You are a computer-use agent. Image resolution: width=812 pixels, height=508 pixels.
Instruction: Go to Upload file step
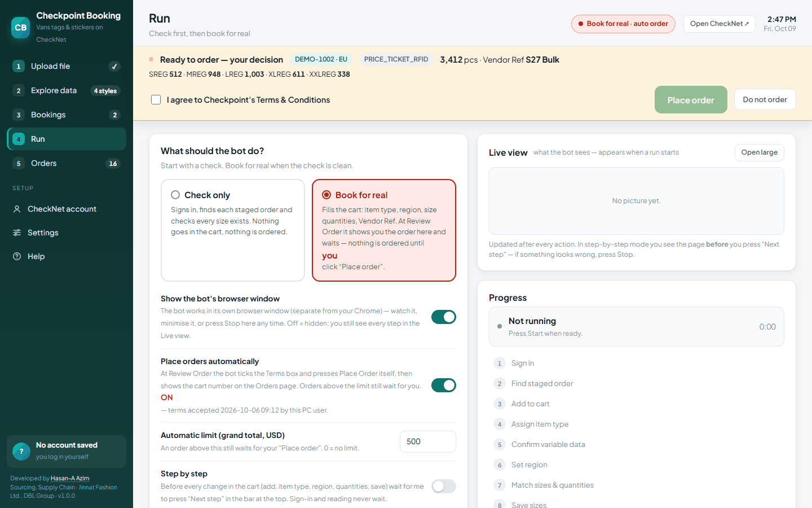(67, 67)
